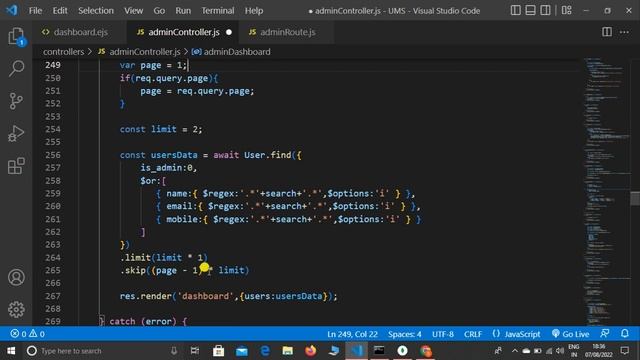Open the View menu

click(133, 11)
